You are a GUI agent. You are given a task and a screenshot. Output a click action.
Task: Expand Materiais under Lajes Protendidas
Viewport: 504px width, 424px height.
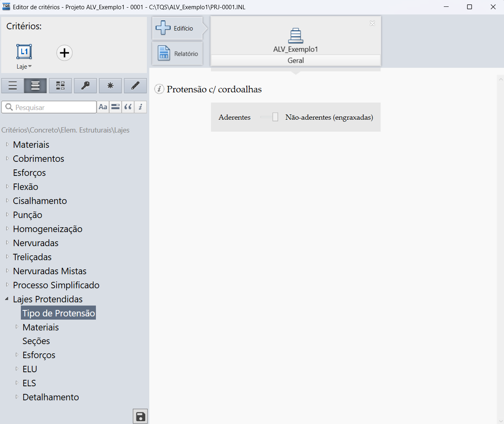coord(17,327)
